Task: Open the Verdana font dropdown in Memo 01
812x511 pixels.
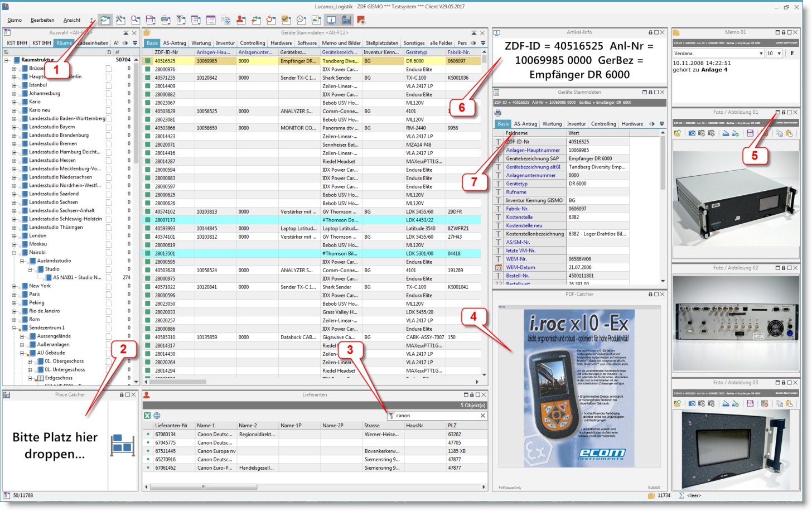Action: coord(761,54)
